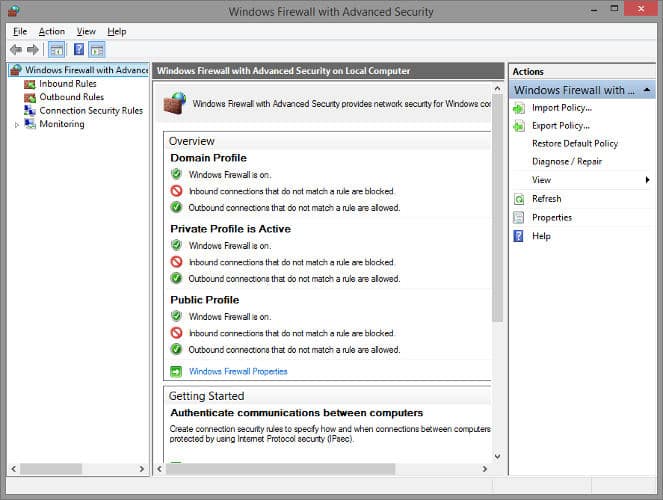Click the Inbound Rules icon
The width and height of the screenshot is (663, 500).
pos(30,84)
